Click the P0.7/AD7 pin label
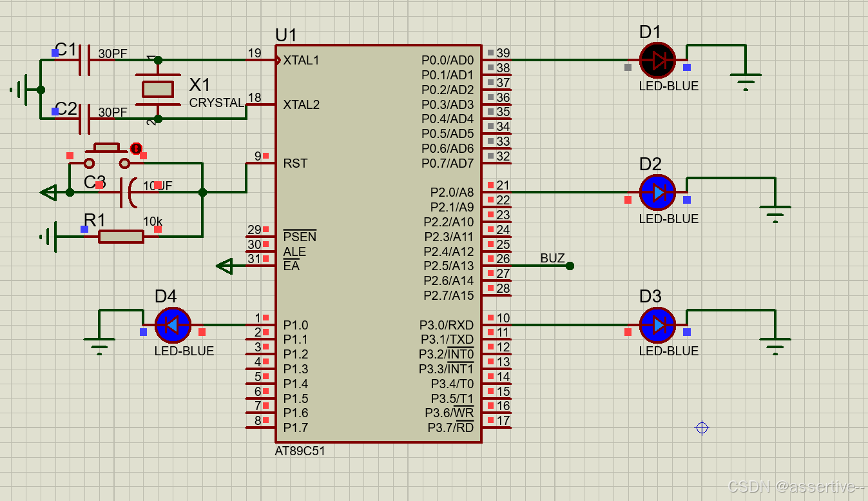Screen dimensions: 868x501 pos(448,164)
